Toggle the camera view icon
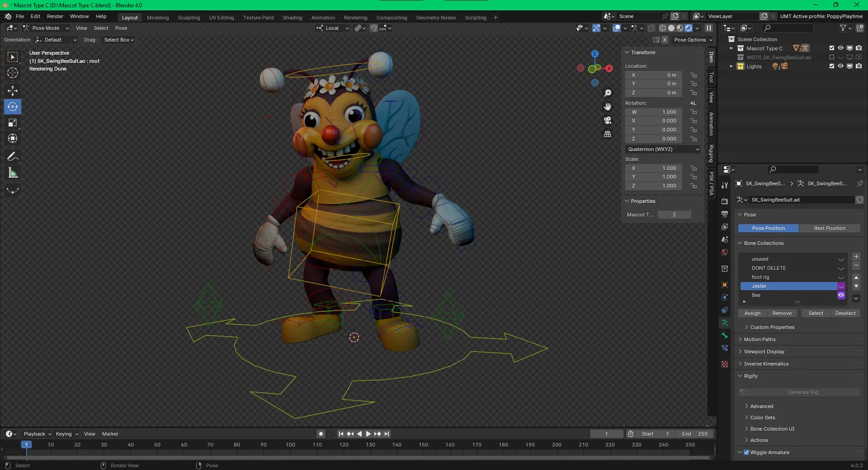The height and width of the screenshot is (470, 868). pyautogui.click(x=608, y=120)
